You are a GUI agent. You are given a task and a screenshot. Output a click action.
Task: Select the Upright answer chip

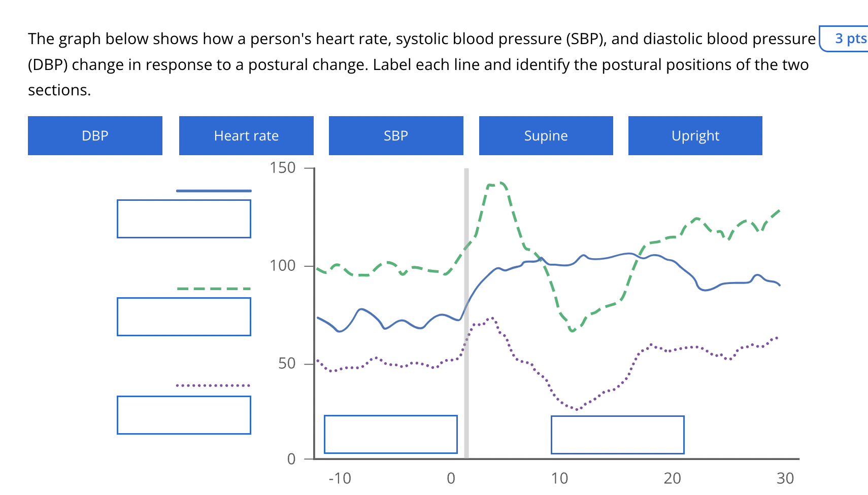click(x=695, y=135)
